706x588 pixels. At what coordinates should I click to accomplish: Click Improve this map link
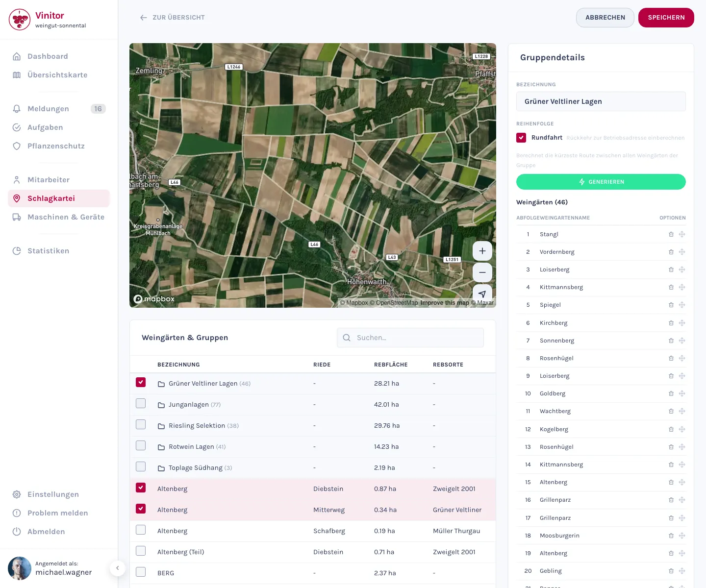coord(445,303)
